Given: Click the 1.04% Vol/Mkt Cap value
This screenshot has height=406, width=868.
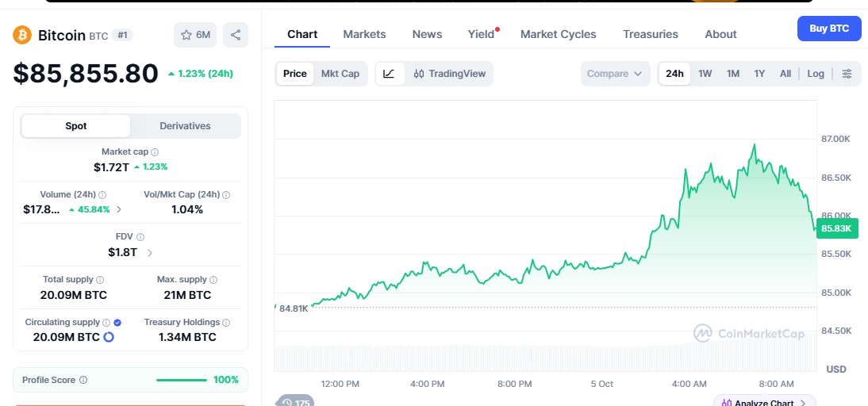Looking at the screenshot, I should click(187, 209).
